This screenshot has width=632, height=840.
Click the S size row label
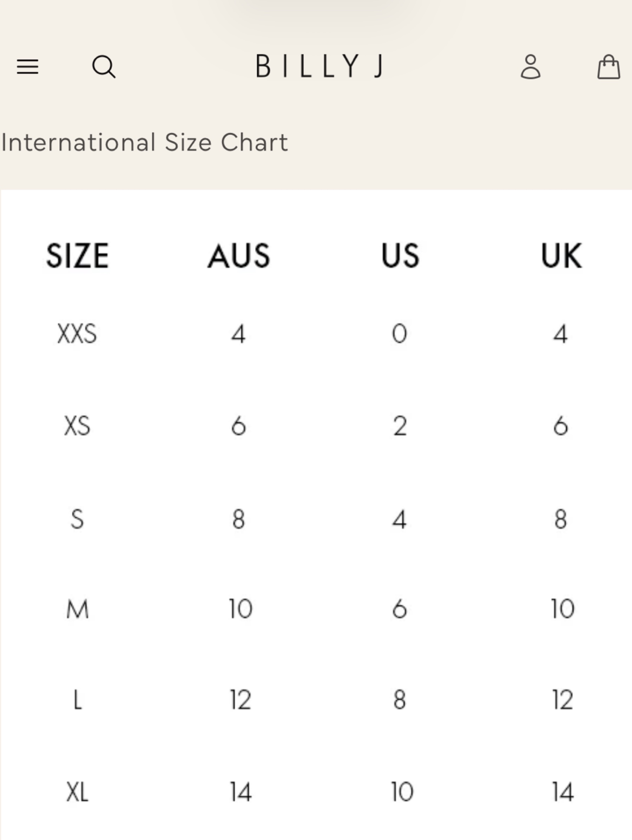pyautogui.click(x=77, y=519)
